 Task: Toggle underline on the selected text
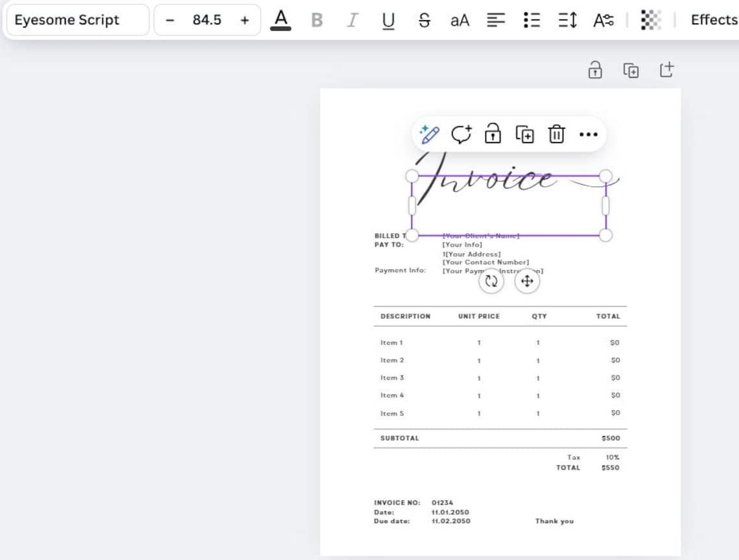point(388,20)
